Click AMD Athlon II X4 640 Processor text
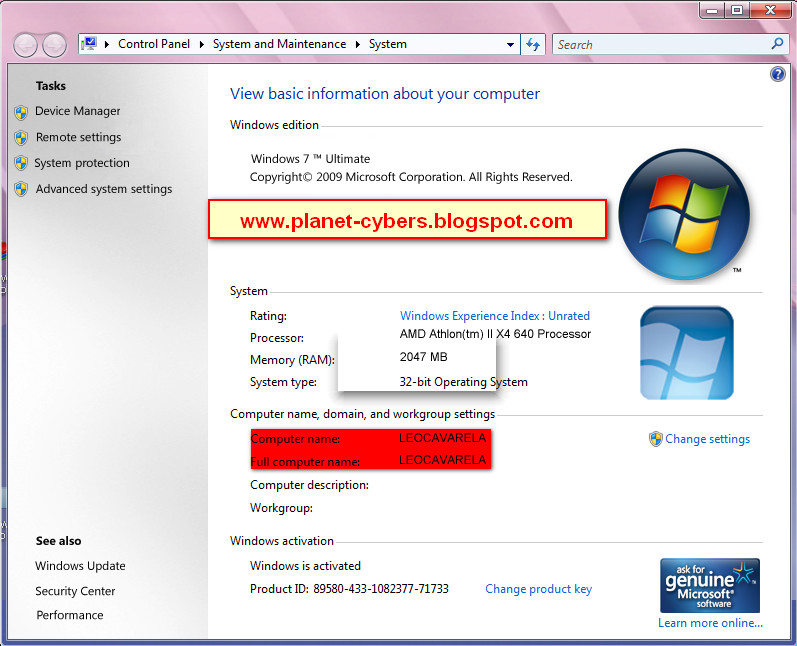This screenshot has height=646, width=797. point(496,334)
